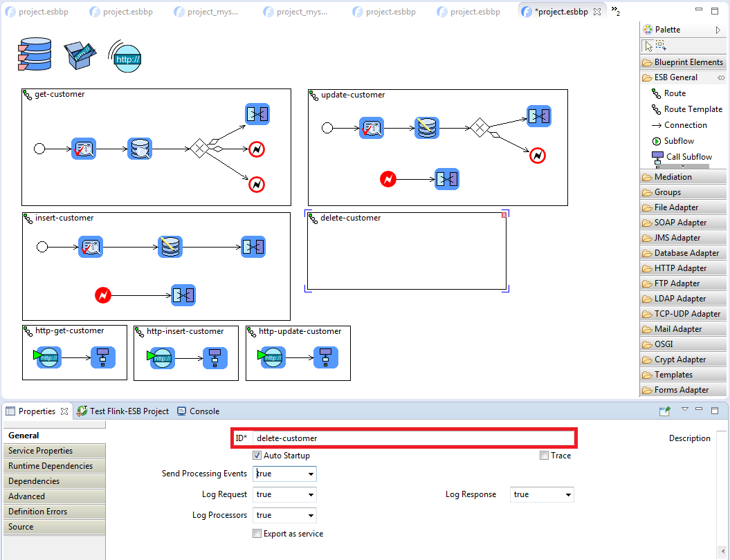Screen dimensions: 730x560
Task: Enable the Trace checkbox
Action: [x=545, y=456]
